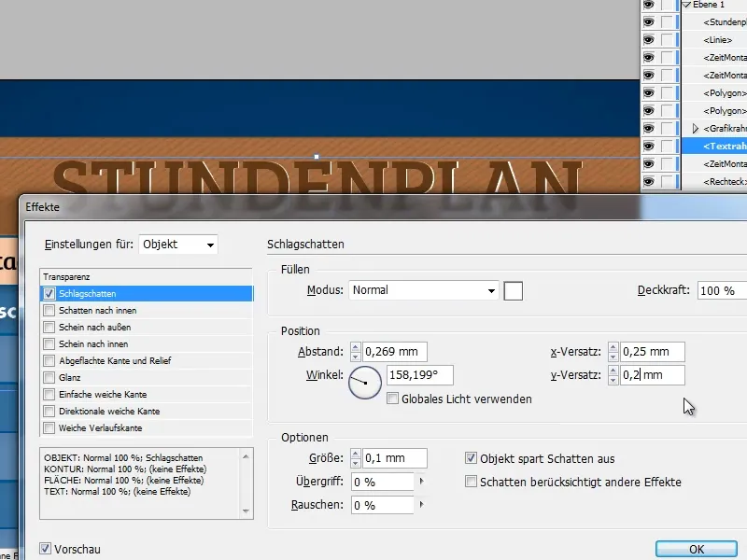This screenshot has width=747, height=560.
Task: Toggle visibility of the <Linie> layer item
Action: [x=648, y=40]
